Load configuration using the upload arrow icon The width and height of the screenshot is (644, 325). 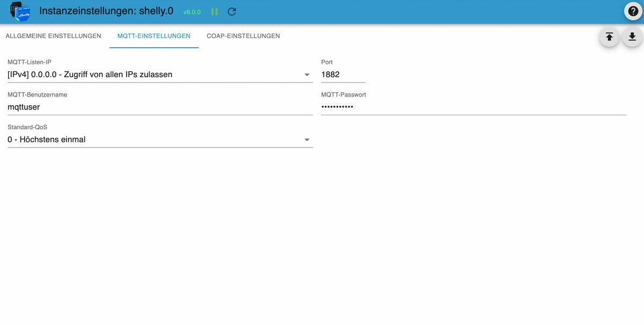tap(609, 36)
